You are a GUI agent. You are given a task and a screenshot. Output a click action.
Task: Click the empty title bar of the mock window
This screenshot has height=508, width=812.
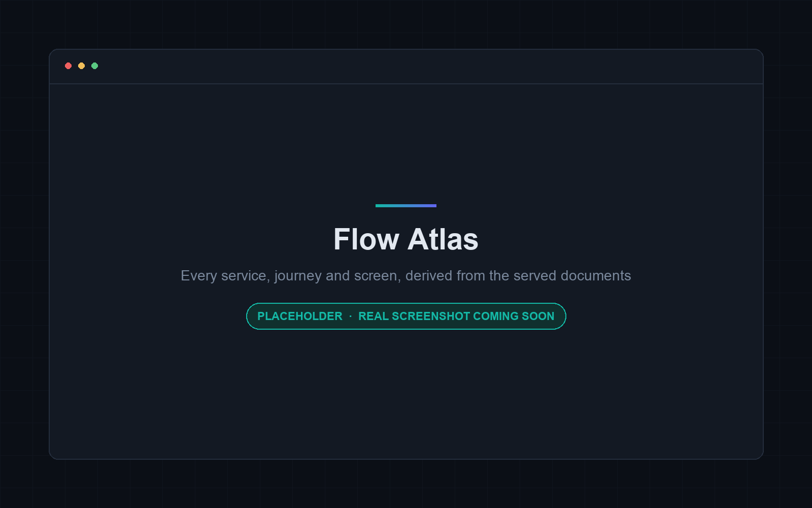[406, 67]
